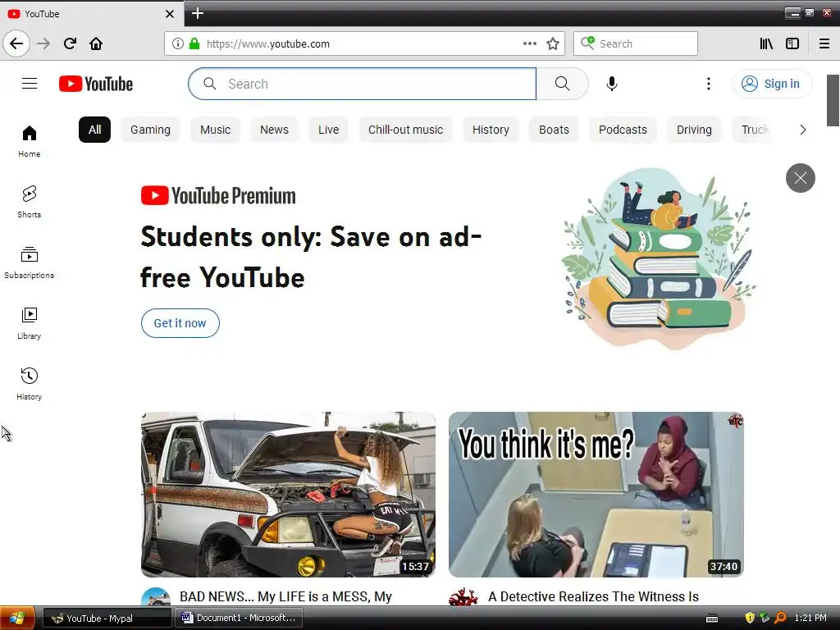The width and height of the screenshot is (840, 630).
Task: Show site information icon in address bar
Action: click(x=178, y=43)
